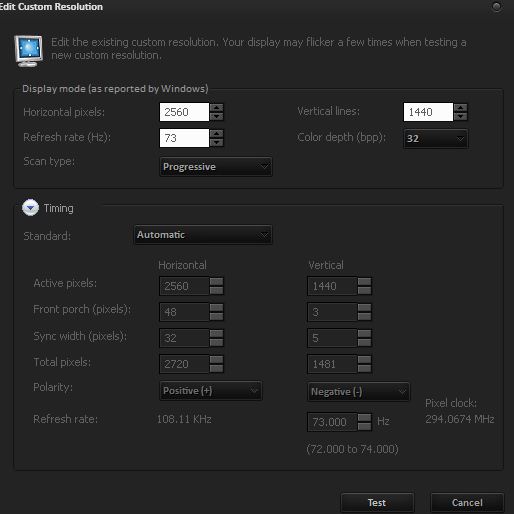Image resolution: width=514 pixels, height=514 pixels.
Task: Click the Vertical lines 1440 field
Action: coord(428,112)
